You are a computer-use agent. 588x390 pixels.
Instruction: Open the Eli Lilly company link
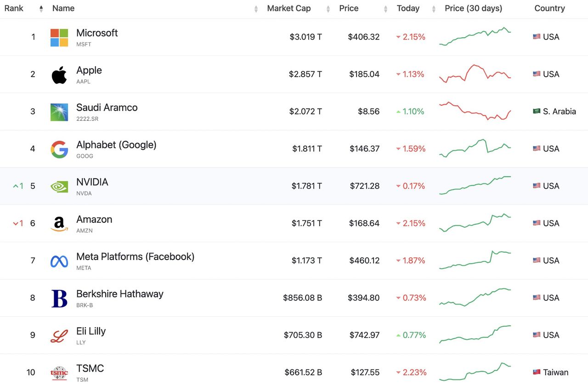point(91,331)
